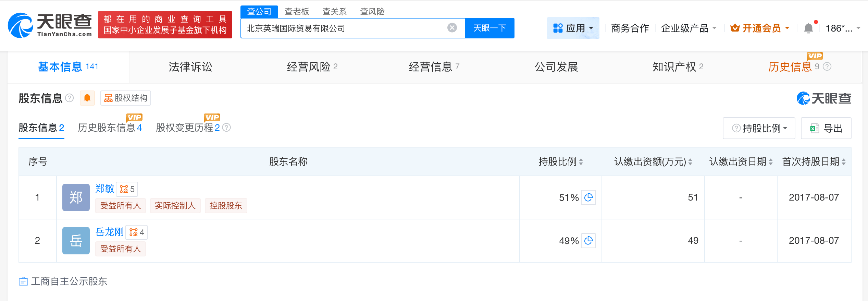Image resolution: width=868 pixels, height=301 pixels.
Task: Open the notification bell in top bar
Action: (809, 28)
